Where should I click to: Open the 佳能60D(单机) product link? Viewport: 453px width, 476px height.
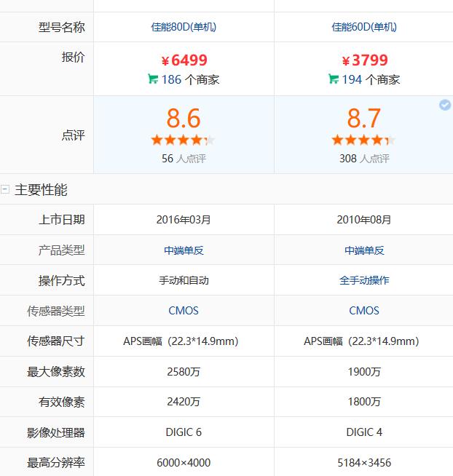(x=364, y=27)
